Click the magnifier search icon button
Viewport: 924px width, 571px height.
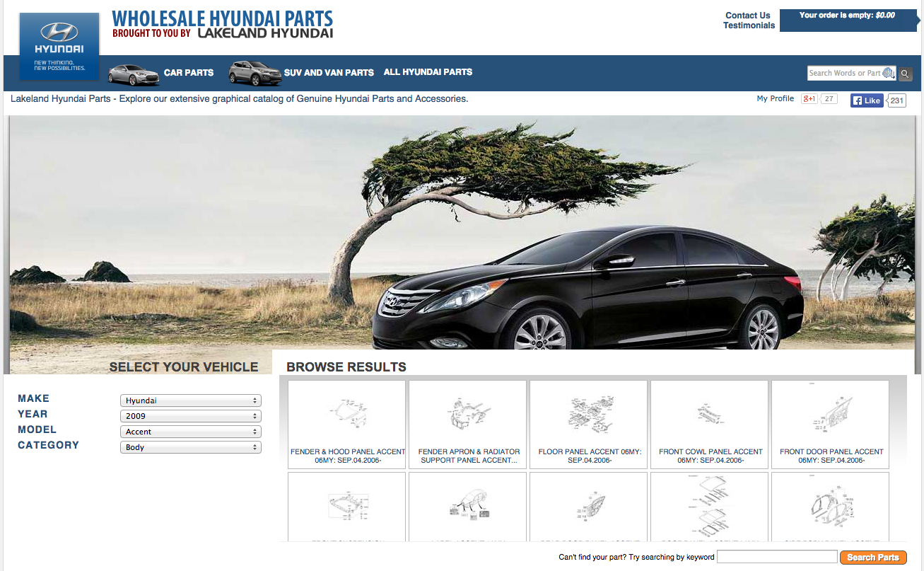[x=906, y=74]
